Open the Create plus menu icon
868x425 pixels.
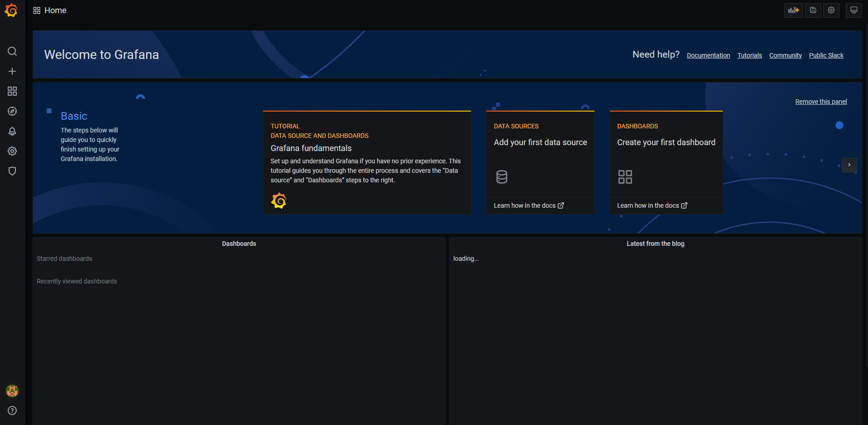(x=12, y=71)
